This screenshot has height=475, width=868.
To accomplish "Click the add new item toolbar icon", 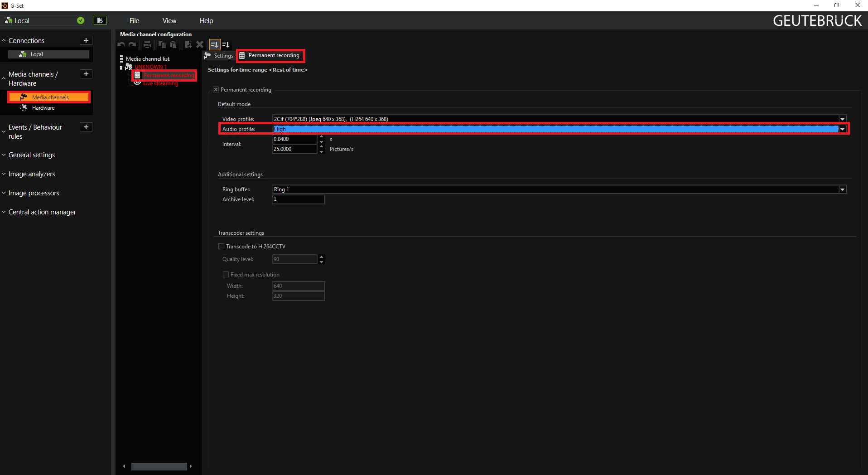I will [188, 44].
